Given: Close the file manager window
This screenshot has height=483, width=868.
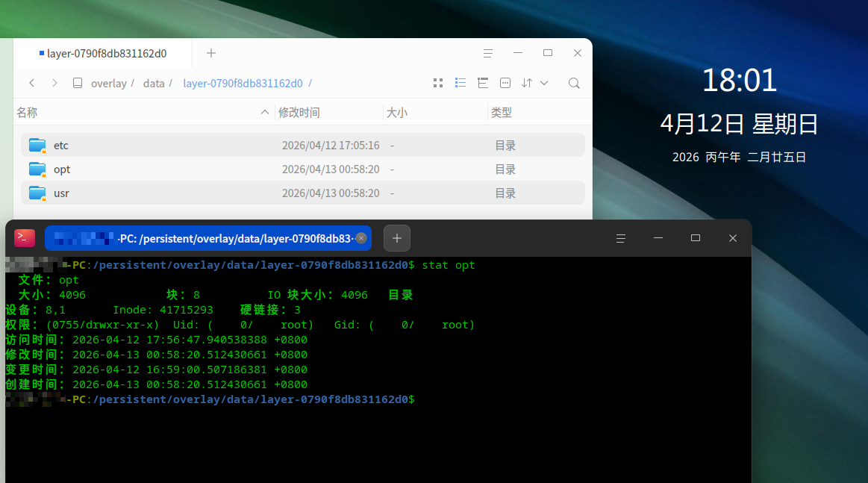Looking at the screenshot, I should tap(578, 52).
